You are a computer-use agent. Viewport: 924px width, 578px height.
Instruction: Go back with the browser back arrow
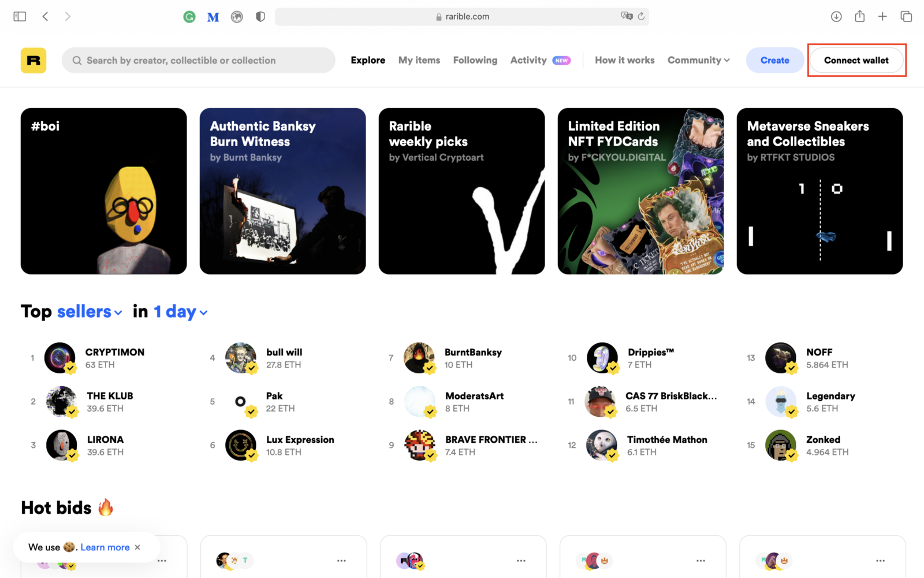tap(45, 17)
